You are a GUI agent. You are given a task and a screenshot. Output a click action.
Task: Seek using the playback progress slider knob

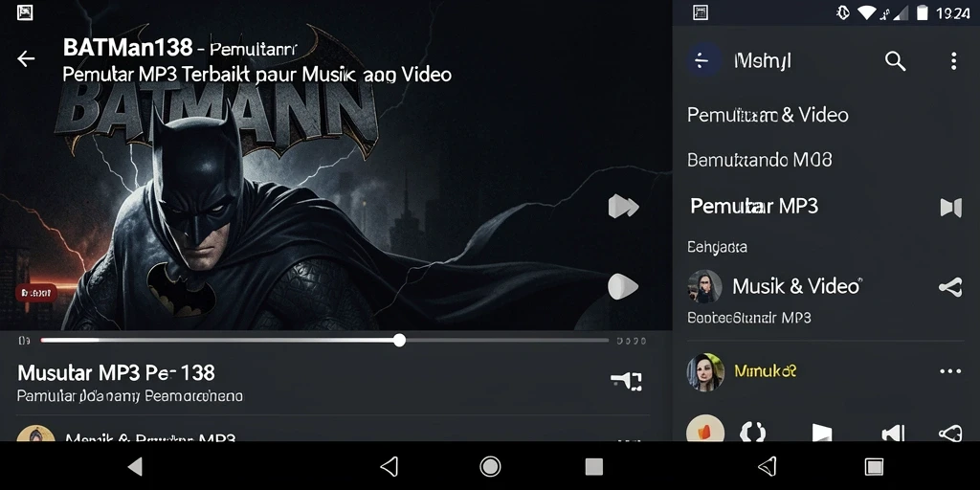pyautogui.click(x=399, y=340)
